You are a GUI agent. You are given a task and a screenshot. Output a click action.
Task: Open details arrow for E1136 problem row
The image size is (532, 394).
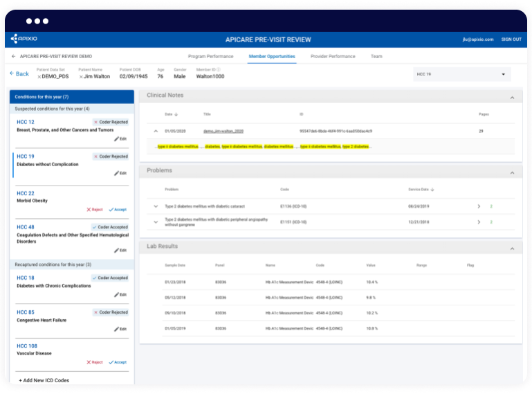(479, 206)
